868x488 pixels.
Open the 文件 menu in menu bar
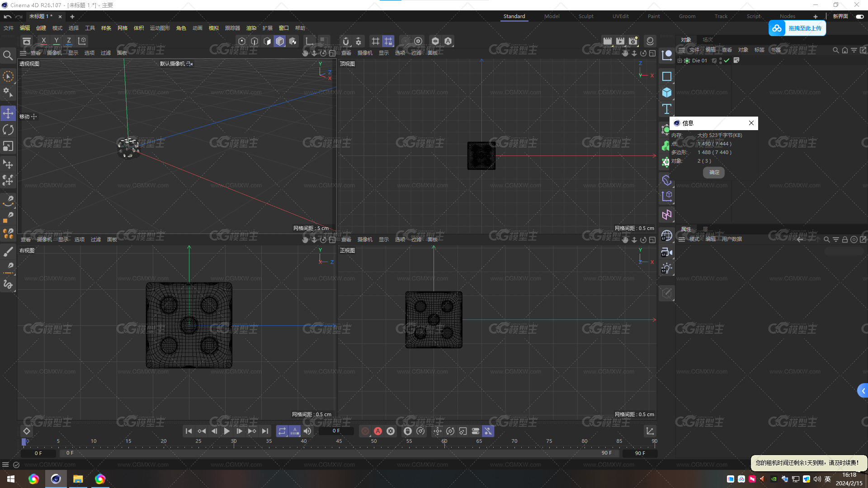(9, 28)
